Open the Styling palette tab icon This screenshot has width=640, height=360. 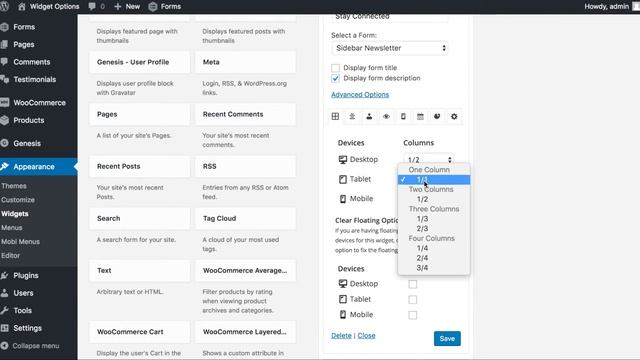(x=437, y=116)
